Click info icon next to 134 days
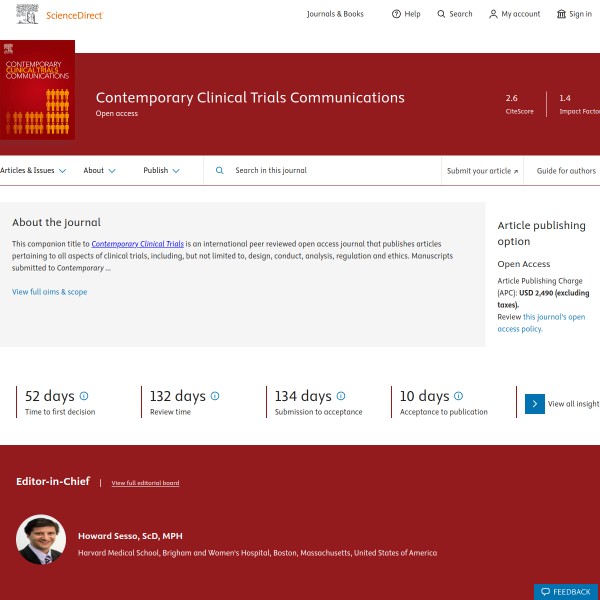Viewport: 600px width, 600px height. 341,396
